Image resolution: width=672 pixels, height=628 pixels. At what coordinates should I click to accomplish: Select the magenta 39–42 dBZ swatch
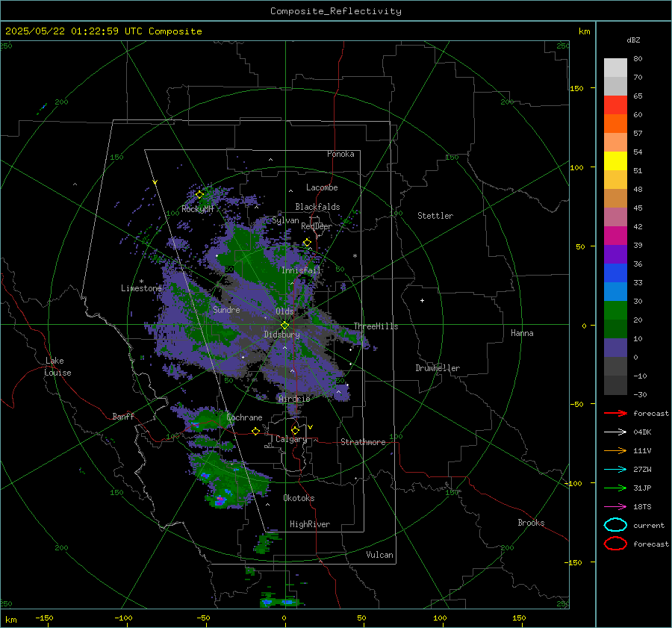615,236
